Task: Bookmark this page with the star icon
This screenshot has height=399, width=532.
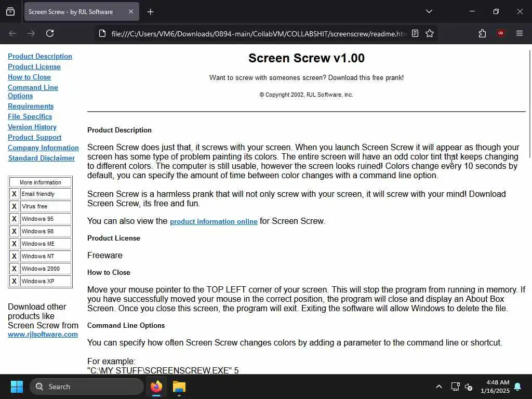Action: point(430,33)
